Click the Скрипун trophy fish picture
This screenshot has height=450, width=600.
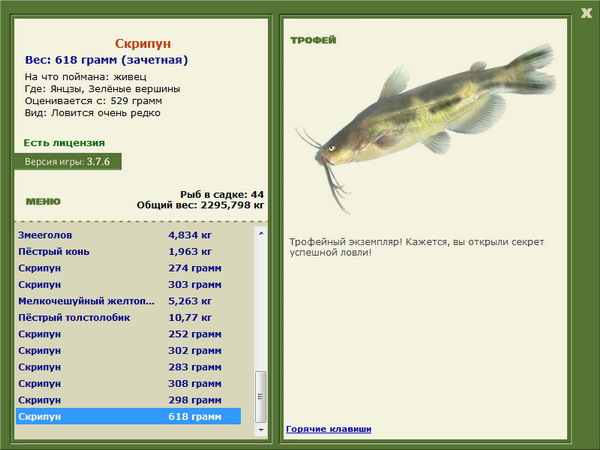425,128
